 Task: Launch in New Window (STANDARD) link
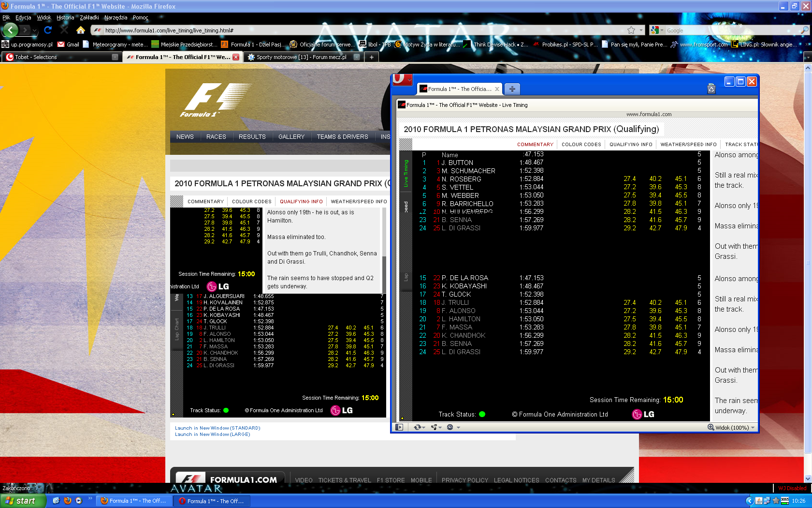[217, 428]
